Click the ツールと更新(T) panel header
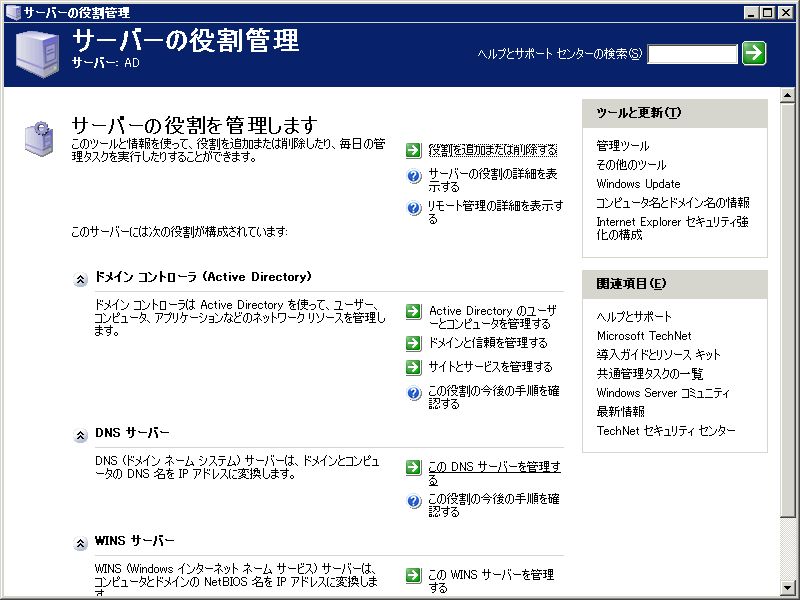800x600 pixels. [x=674, y=113]
